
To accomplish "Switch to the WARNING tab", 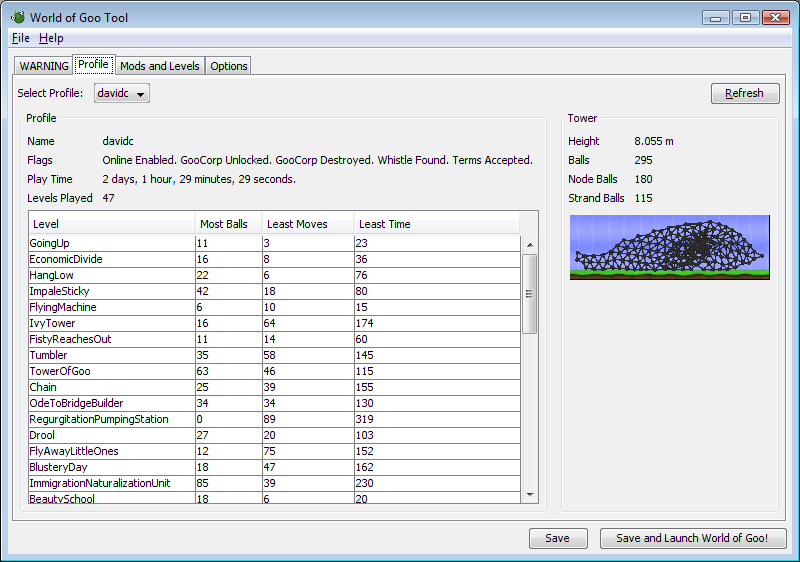I will click(x=43, y=66).
